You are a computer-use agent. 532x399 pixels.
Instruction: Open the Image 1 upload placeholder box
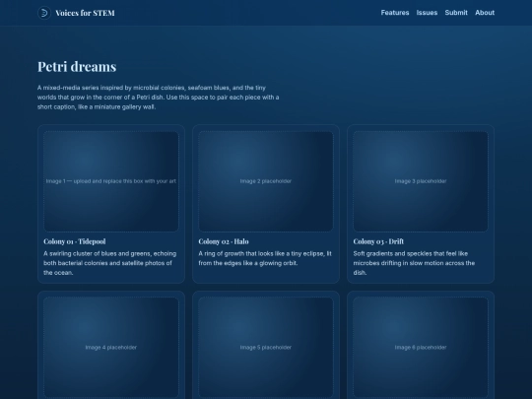[111, 181]
